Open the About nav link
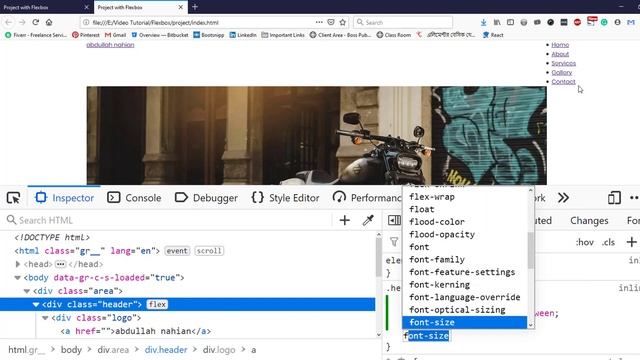This screenshot has width=640, height=360. (x=560, y=54)
